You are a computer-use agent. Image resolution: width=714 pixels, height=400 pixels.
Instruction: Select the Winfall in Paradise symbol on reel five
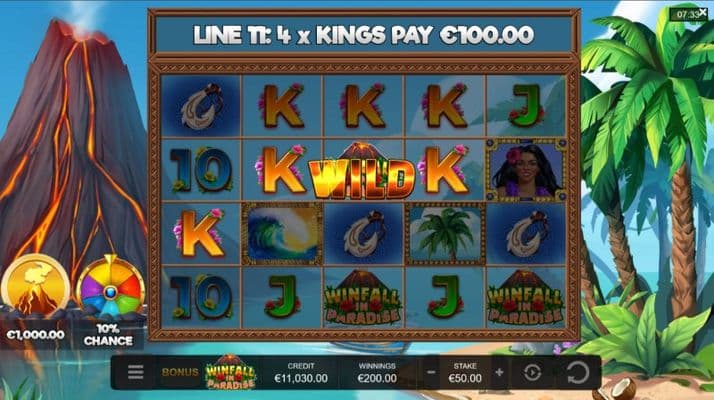[x=526, y=297]
